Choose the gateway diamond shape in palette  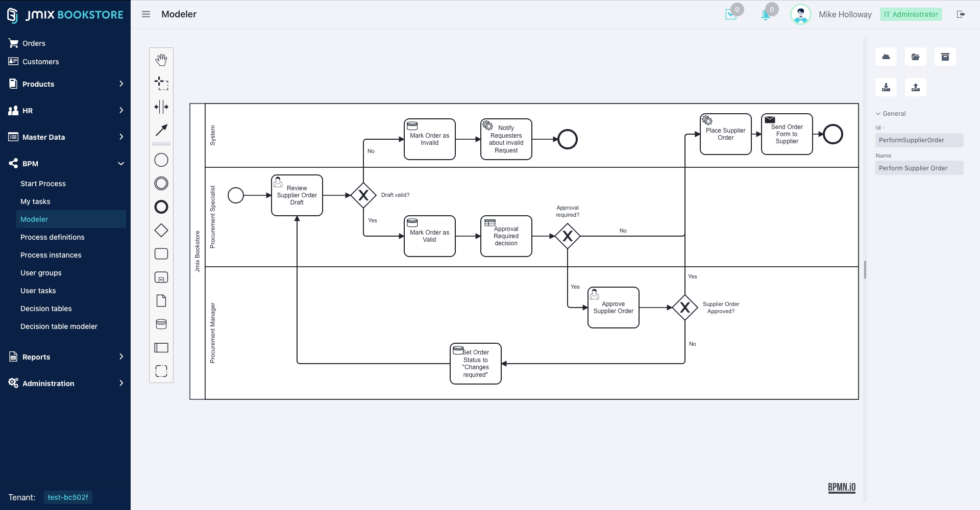(x=161, y=231)
